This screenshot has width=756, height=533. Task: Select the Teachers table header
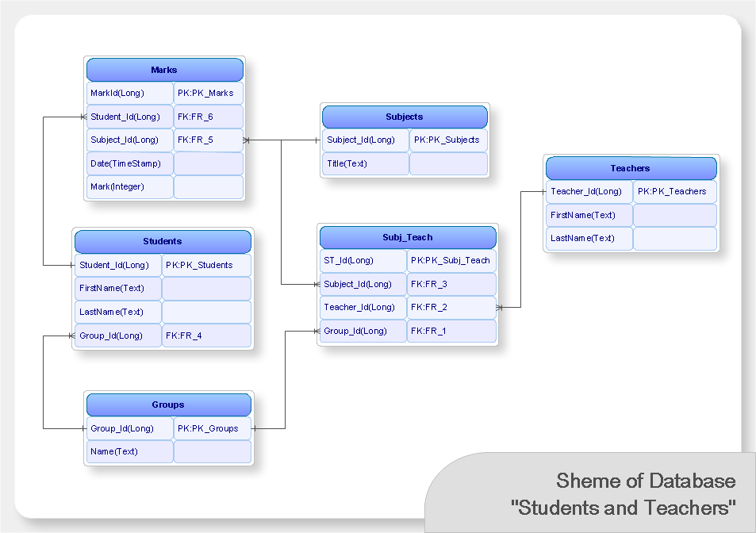(x=631, y=168)
